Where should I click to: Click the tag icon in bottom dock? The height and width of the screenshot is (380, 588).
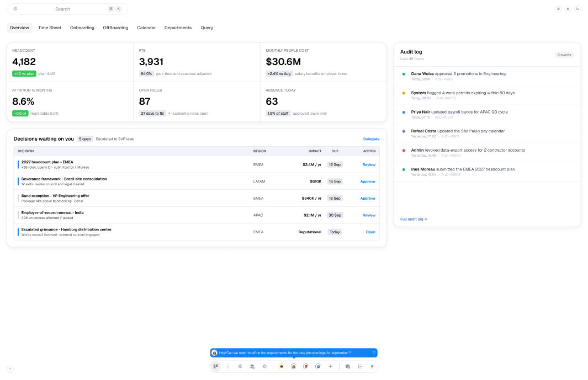(x=265, y=366)
